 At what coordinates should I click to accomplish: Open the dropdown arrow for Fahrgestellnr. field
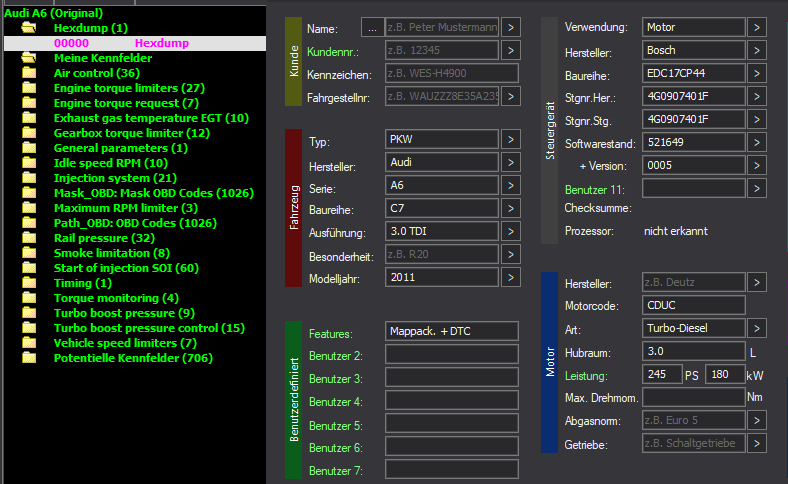(x=511, y=96)
